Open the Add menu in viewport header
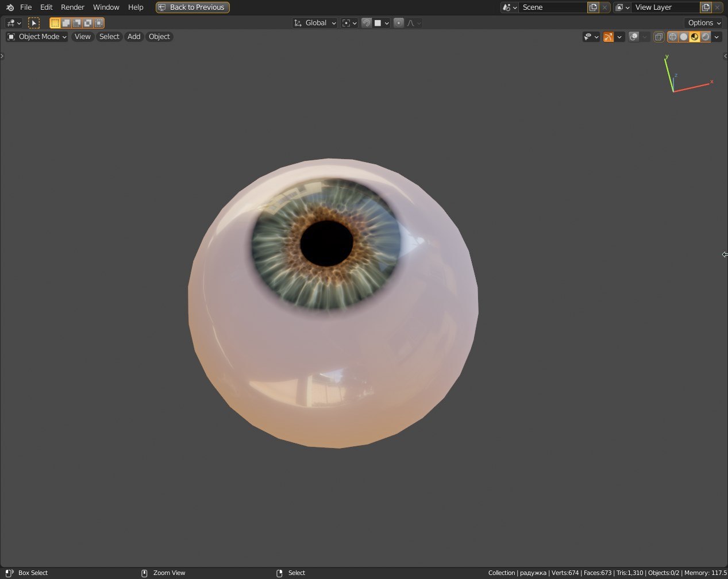This screenshot has width=728, height=579. pyautogui.click(x=134, y=37)
